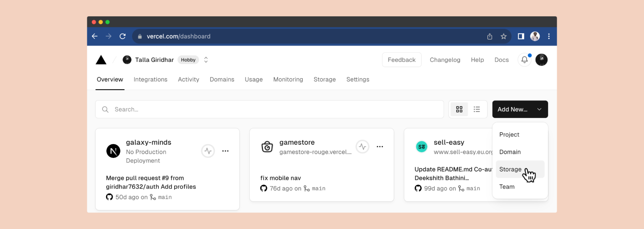
Task: Open the Help link
Action: coord(477,60)
